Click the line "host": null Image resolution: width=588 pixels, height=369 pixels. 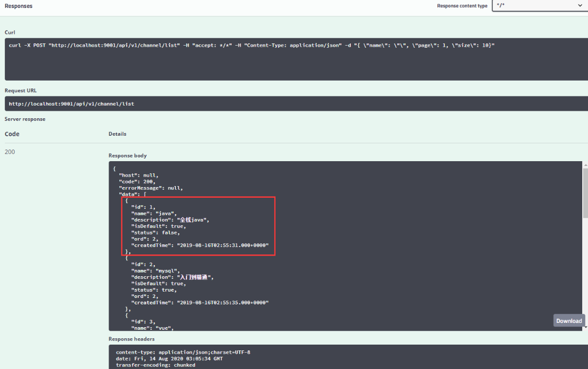139,175
